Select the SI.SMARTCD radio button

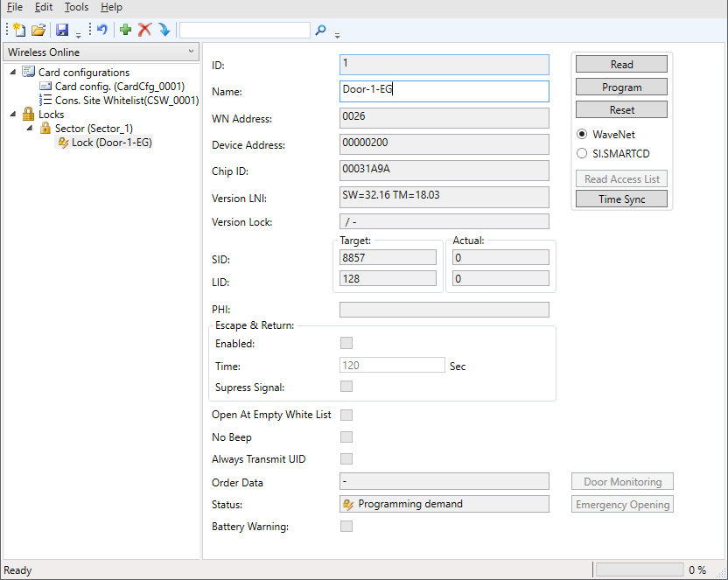click(582, 154)
